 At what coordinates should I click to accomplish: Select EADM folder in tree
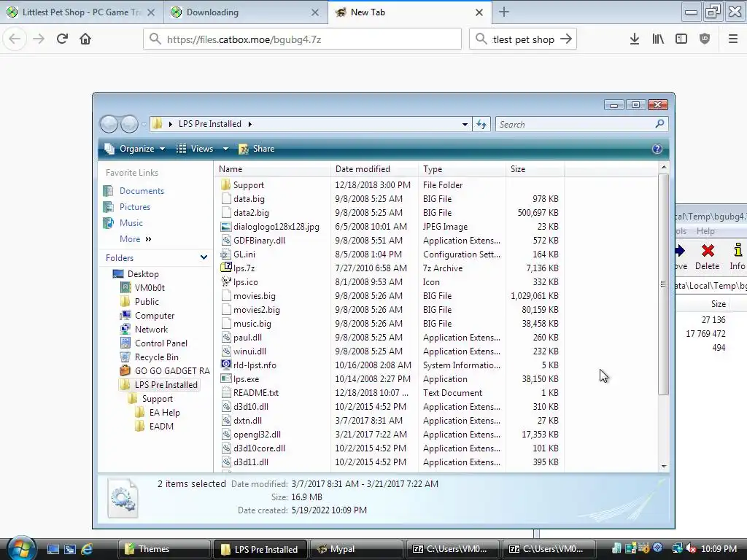tap(161, 426)
